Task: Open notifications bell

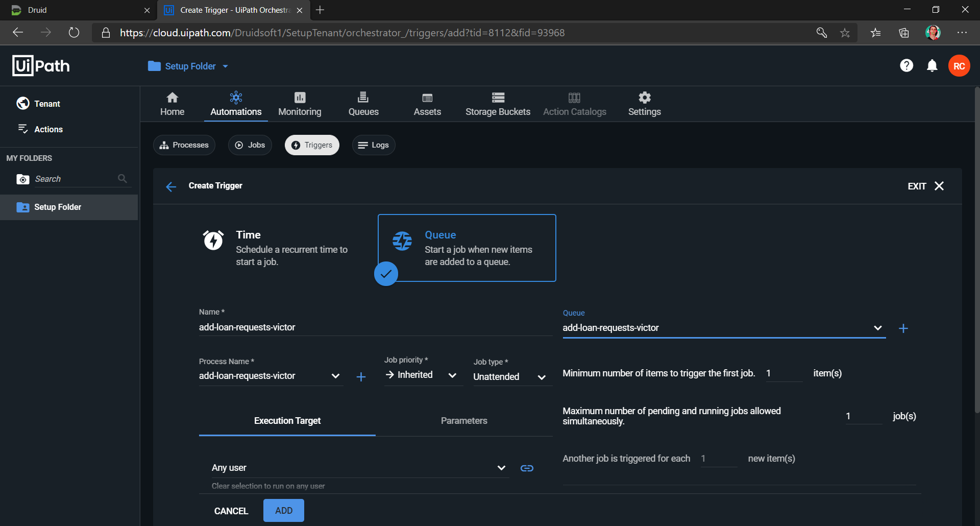Action: [x=932, y=65]
